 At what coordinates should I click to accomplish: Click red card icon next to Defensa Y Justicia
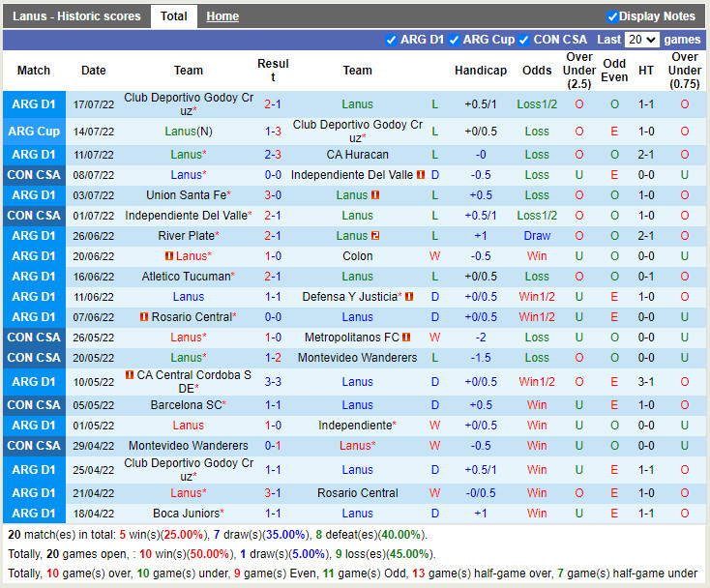point(409,297)
